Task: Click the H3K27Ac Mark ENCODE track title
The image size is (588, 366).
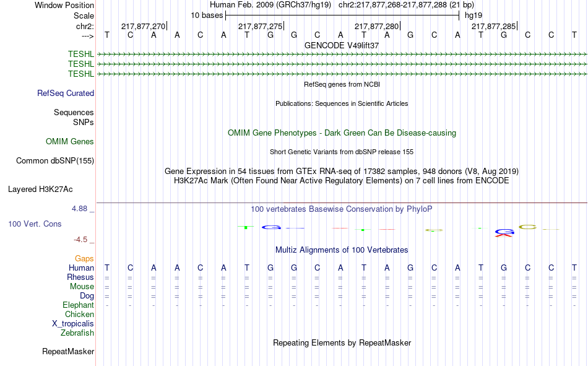Action: pyautogui.click(x=342, y=181)
